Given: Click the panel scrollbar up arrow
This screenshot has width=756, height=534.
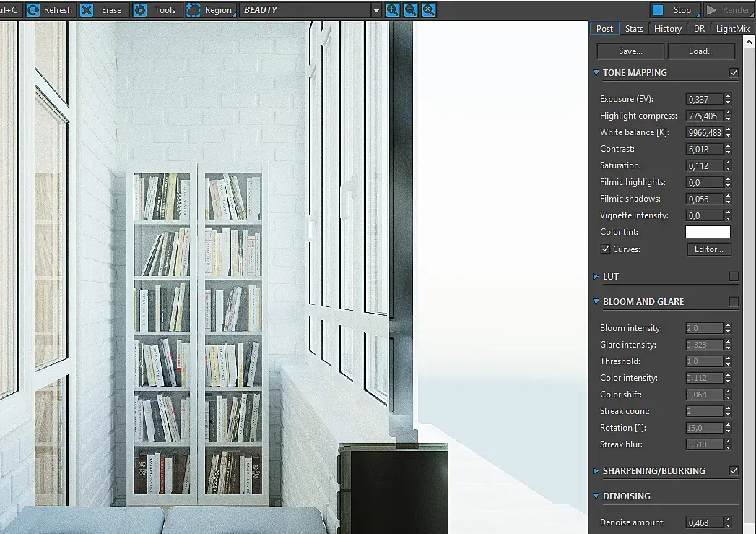Looking at the screenshot, I should coord(750,42).
